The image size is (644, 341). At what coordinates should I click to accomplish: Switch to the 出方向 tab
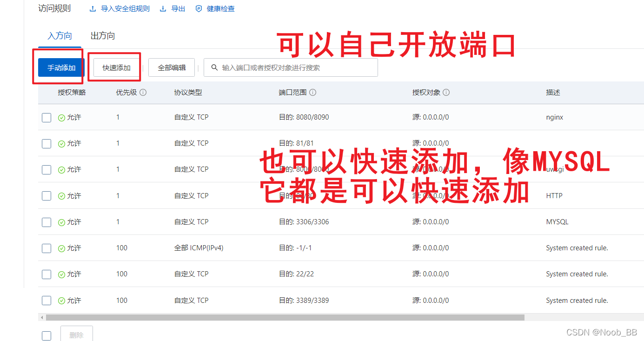[102, 36]
